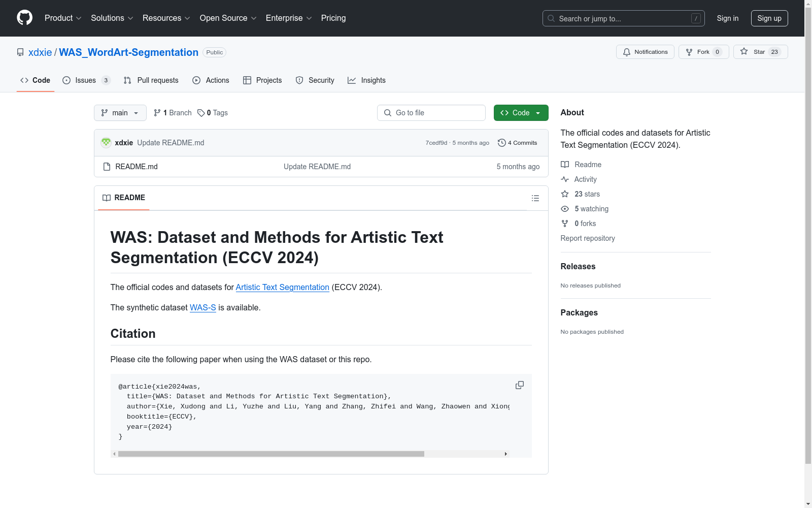This screenshot has height=508, width=812.
Task: Click the Packages heading link
Action: [x=579, y=312]
